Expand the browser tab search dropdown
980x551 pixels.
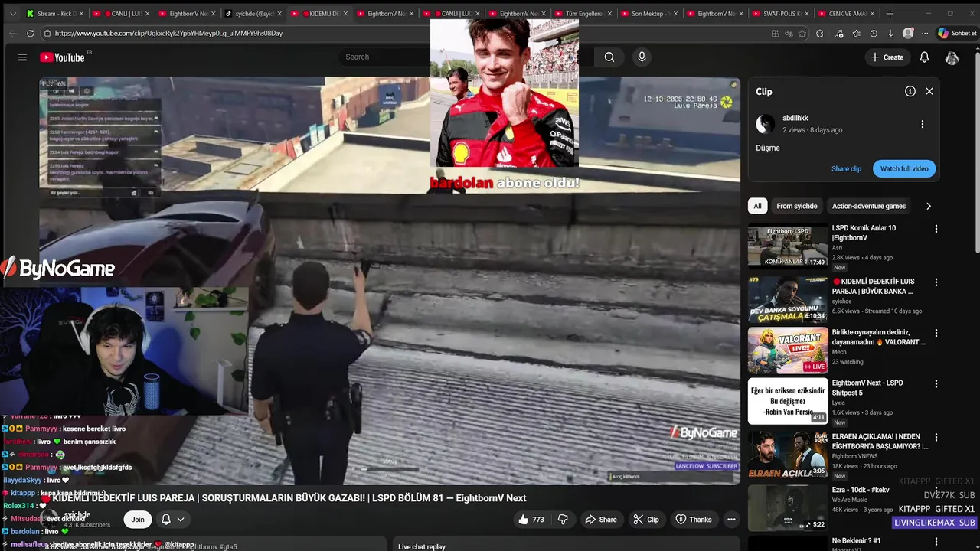12,13
